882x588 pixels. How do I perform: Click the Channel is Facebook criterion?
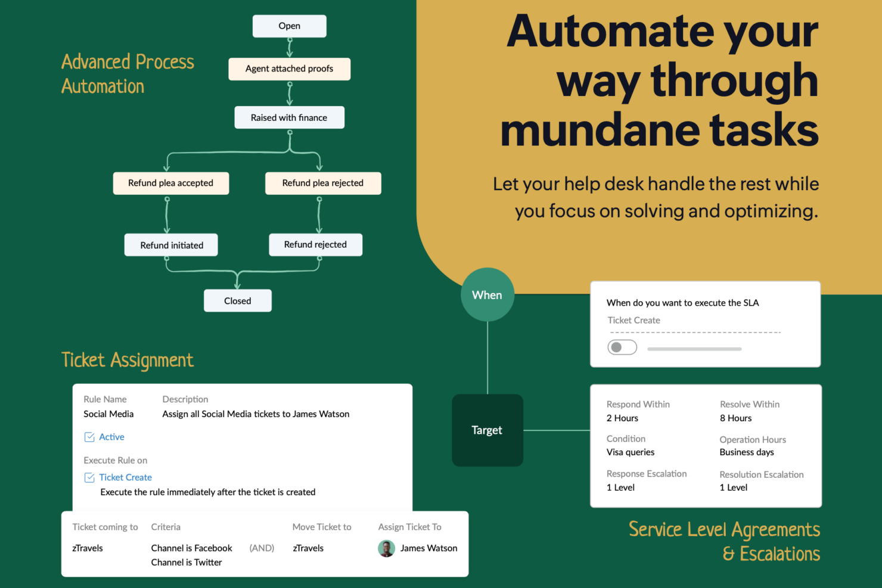(x=191, y=548)
